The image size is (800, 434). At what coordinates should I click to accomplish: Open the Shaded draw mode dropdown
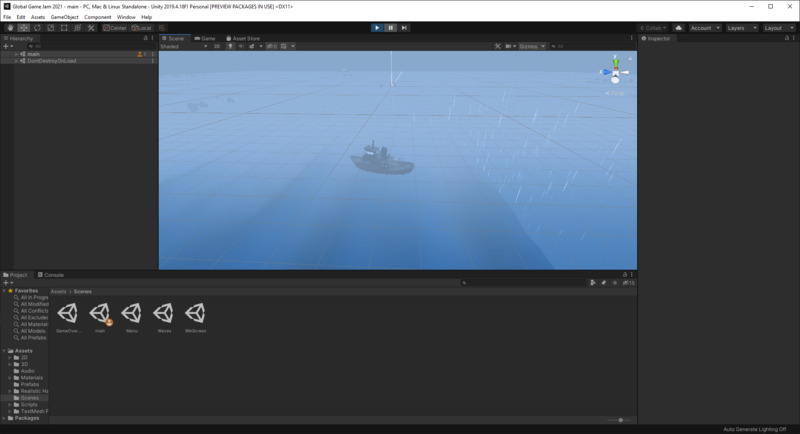point(183,46)
